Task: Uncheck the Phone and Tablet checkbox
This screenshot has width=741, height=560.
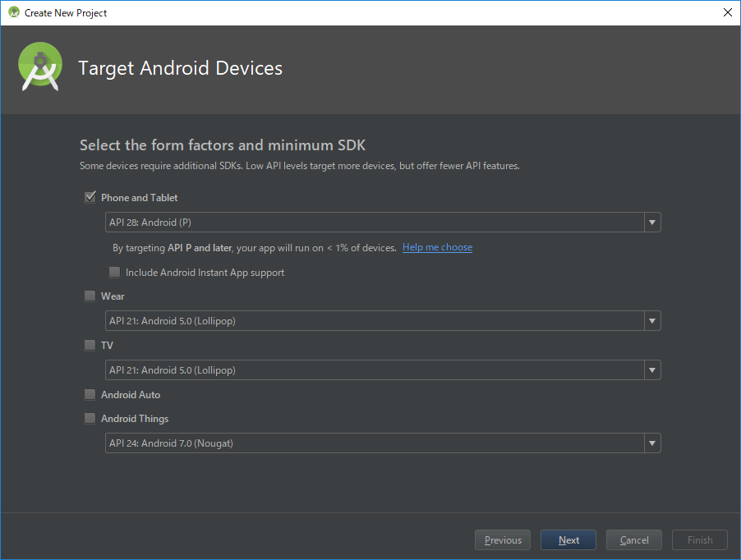Action: tap(90, 197)
